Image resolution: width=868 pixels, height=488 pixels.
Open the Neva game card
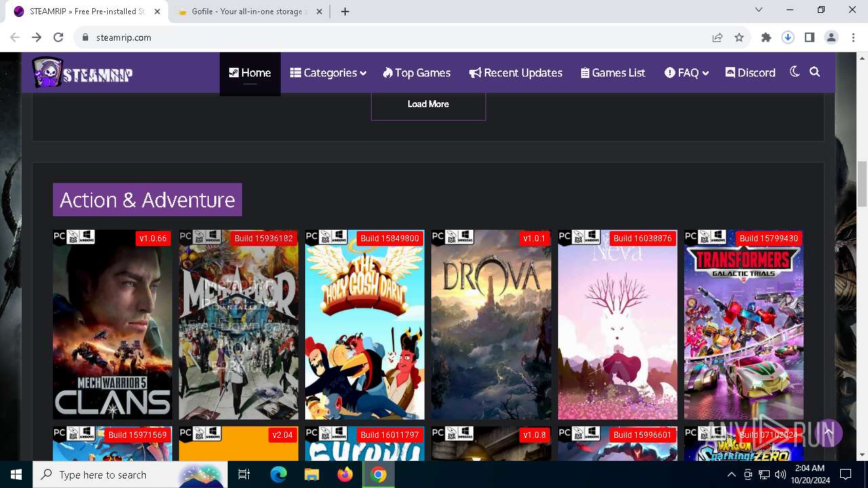click(x=617, y=325)
